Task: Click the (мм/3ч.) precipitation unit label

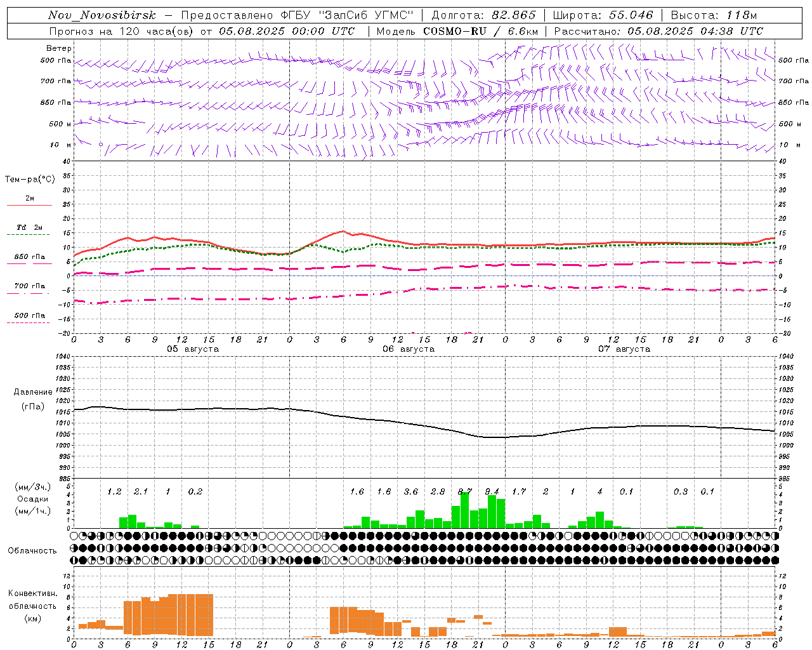Action: 32,487
